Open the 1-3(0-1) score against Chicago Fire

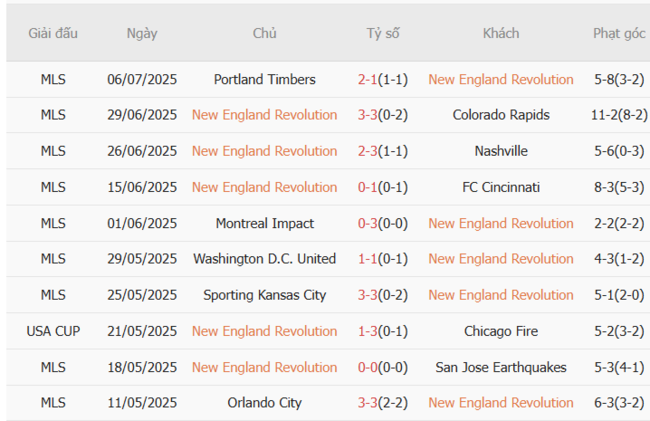click(382, 331)
